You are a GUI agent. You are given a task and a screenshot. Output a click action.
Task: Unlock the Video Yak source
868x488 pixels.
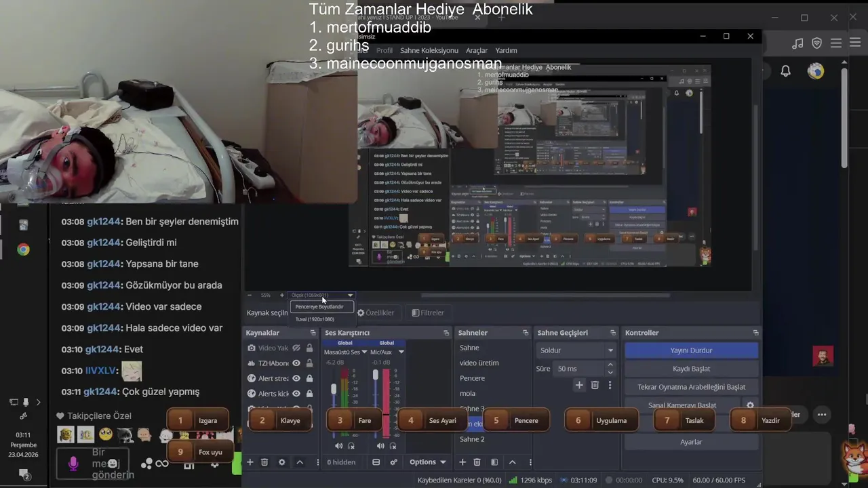310,348
